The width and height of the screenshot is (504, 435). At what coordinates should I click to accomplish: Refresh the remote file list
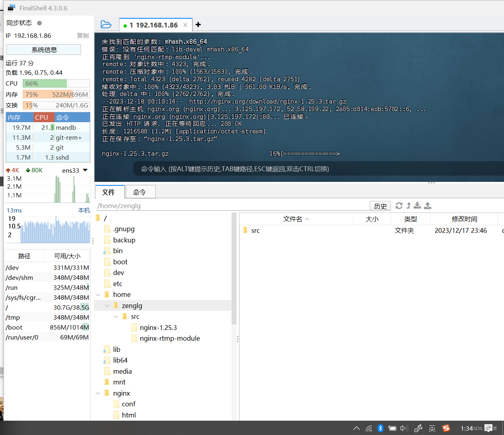pos(399,205)
